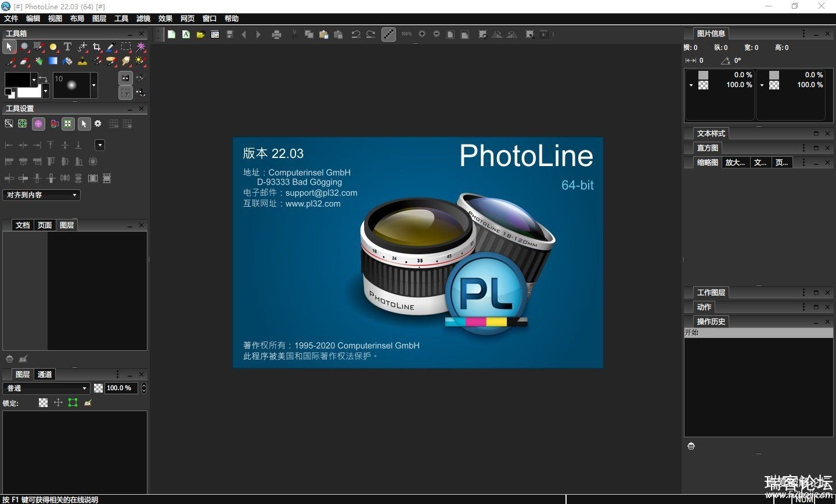
Task: Select the Crop tool
Action: (96, 46)
